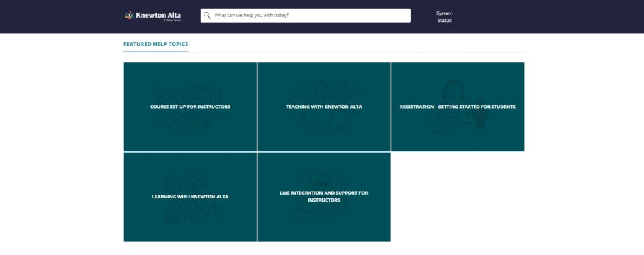Open the System Status link
The image size is (644, 255).
(444, 17)
